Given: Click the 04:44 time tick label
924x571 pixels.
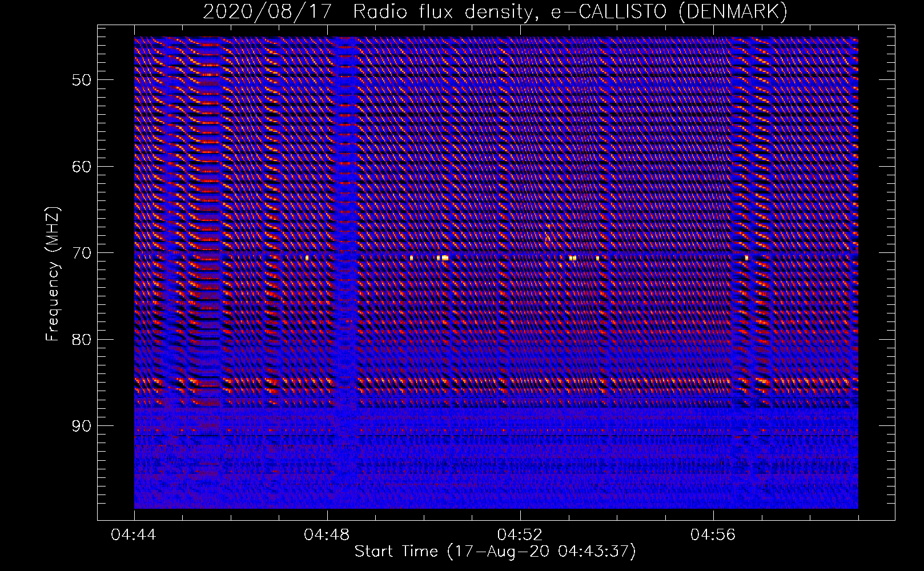Looking at the screenshot, I should [134, 535].
